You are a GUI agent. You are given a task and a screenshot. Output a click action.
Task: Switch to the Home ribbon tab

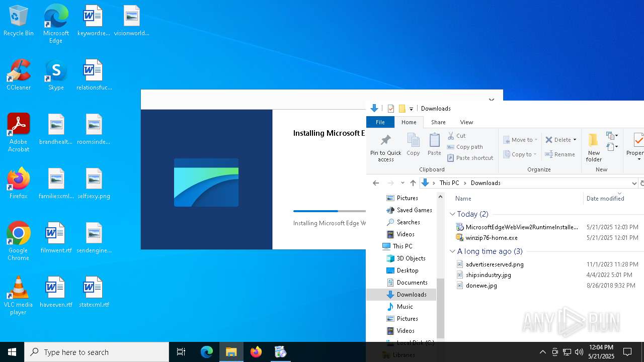(x=409, y=122)
